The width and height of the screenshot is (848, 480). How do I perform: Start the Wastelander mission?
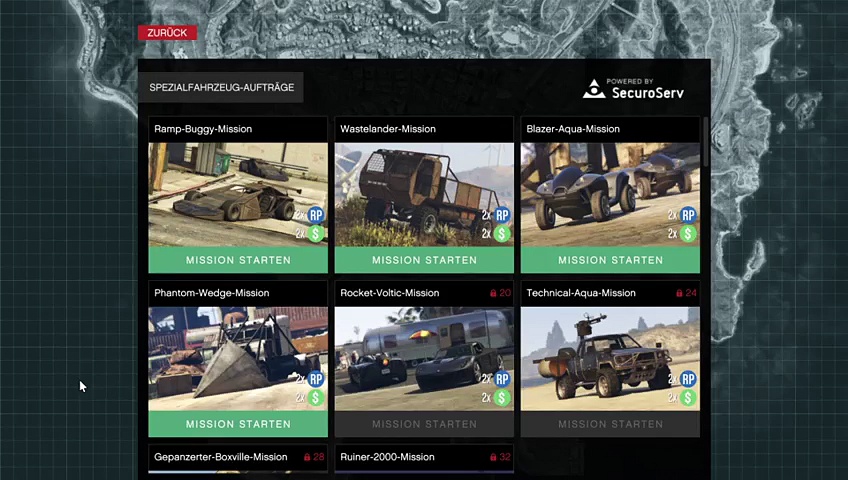click(424, 260)
